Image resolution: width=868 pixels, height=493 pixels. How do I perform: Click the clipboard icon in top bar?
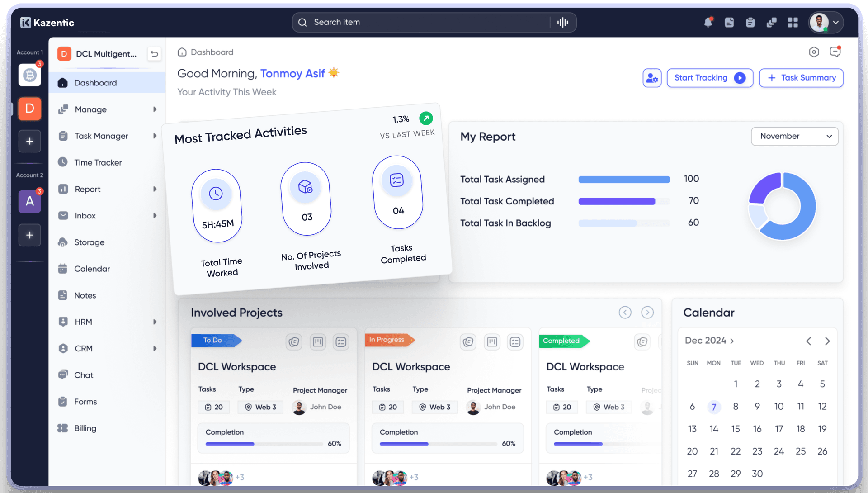coord(750,23)
